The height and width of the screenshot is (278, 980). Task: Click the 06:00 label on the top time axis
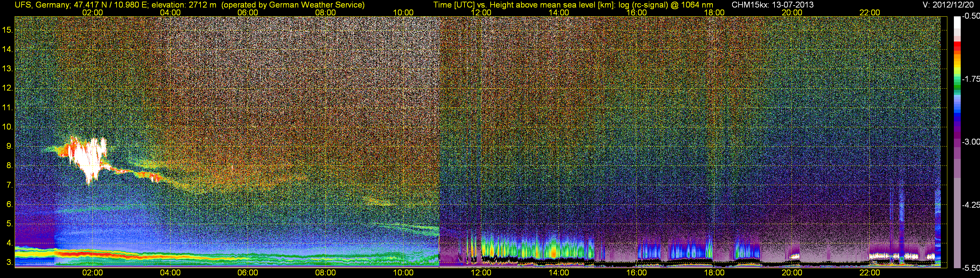tap(248, 12)
